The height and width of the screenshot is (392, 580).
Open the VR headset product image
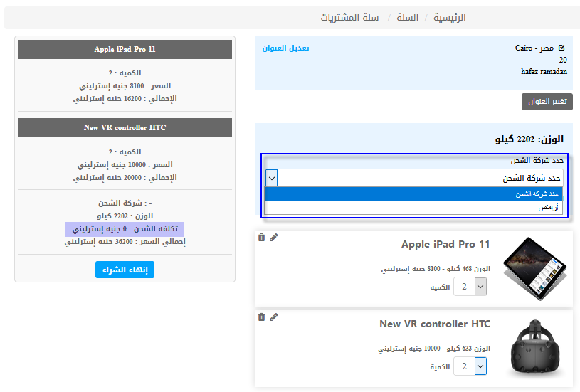point(535,349)
